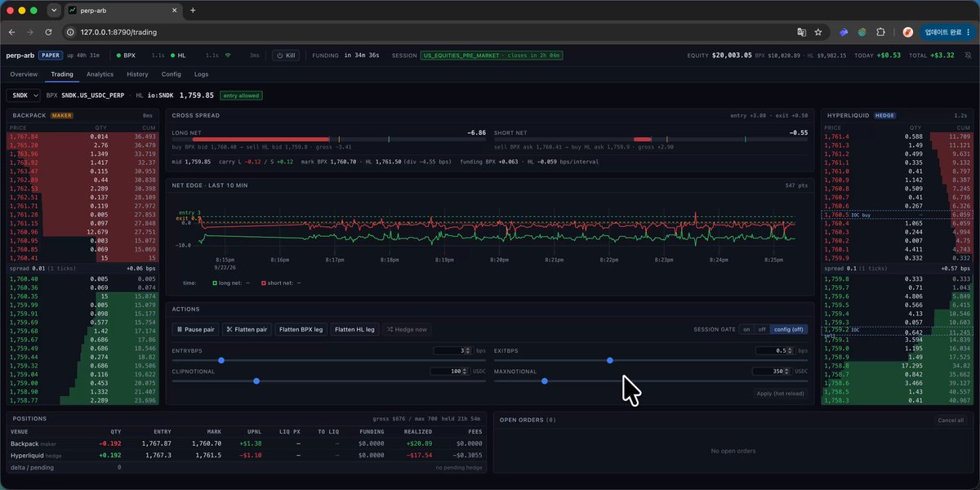Click the ExitBps spinner arrows
Viewport: 980px width, 490px height.
tap(790, 350)
